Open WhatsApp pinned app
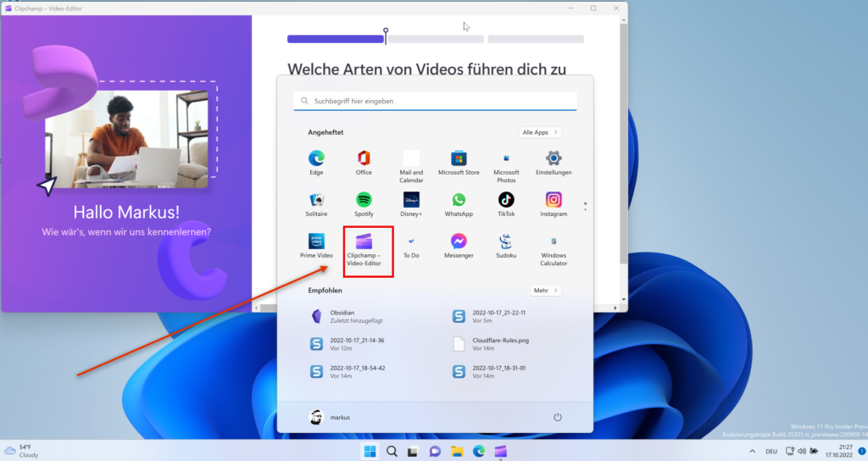The height and width of the screenshot is (461, 868). click(x=459, y=204)
